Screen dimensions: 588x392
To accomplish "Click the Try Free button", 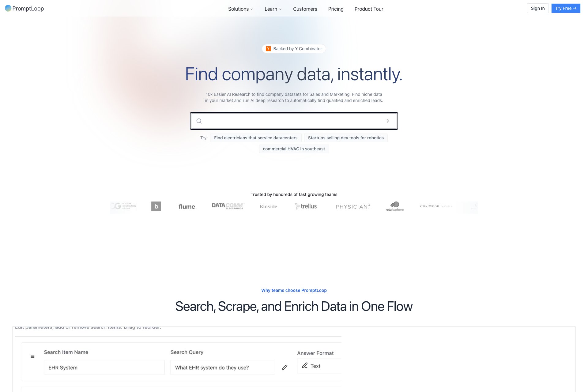I will point(565,8).
